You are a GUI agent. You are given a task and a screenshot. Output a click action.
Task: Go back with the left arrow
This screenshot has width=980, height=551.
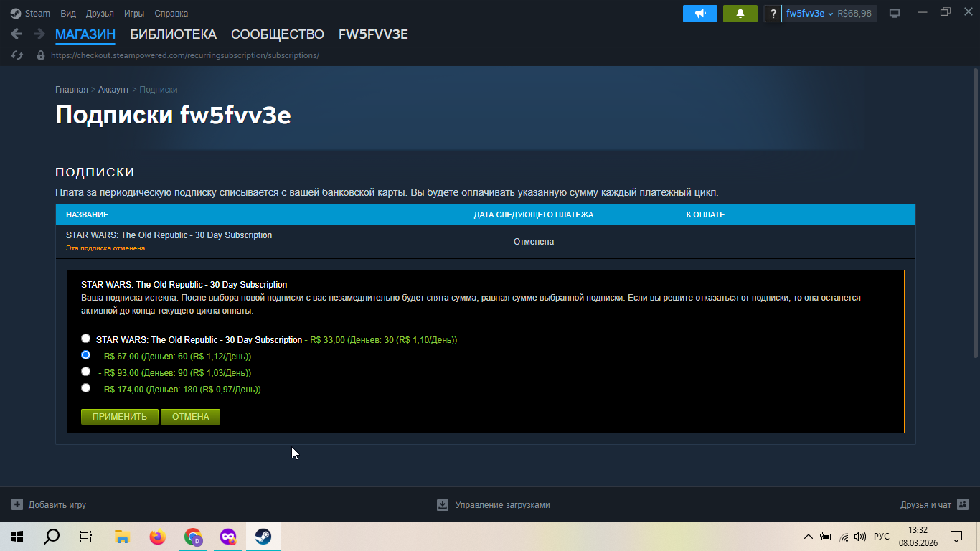[x=17, y=34]
